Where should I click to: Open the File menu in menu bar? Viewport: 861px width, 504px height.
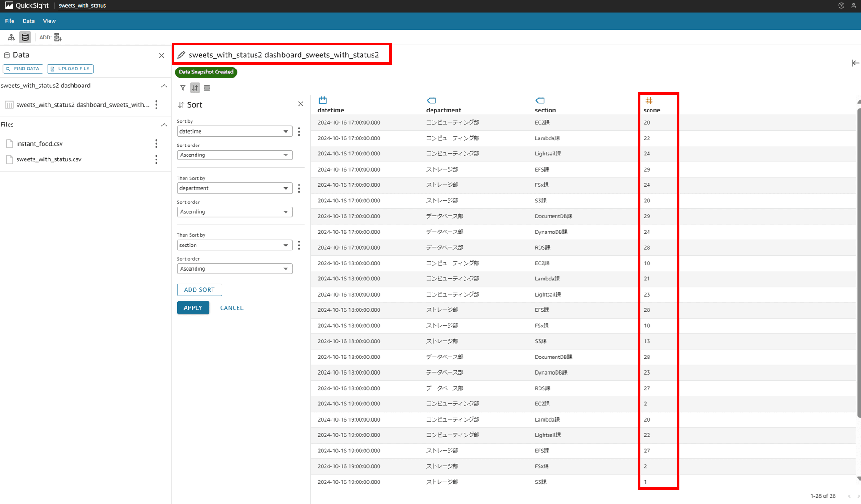(9, 21)
